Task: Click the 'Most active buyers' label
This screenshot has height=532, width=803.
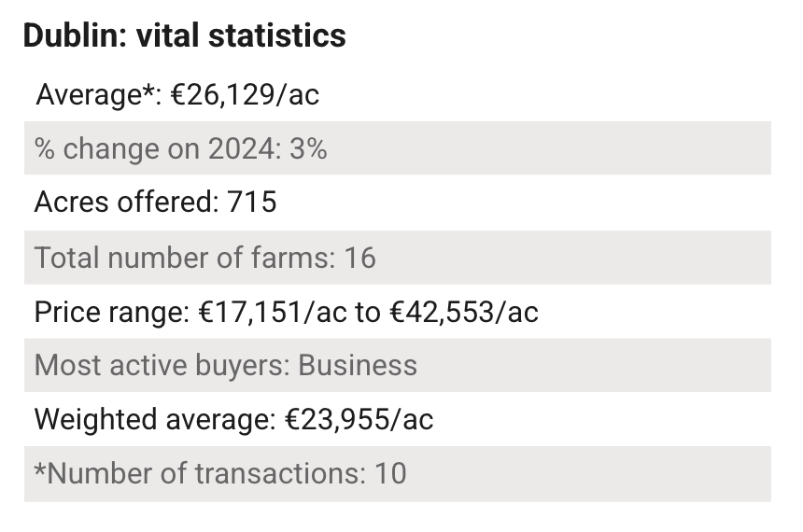Action: point(161,365)
